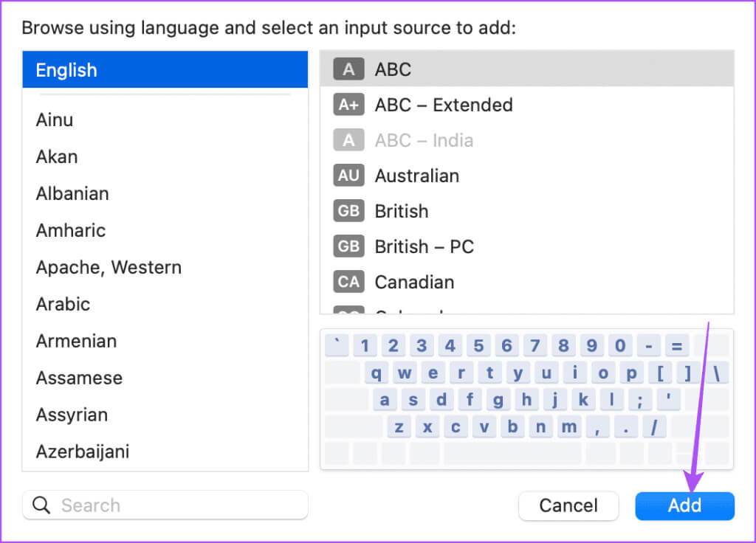The height and width of the screenshot is (543, 756).
Task: Select Armenian language
Action: 165,341
